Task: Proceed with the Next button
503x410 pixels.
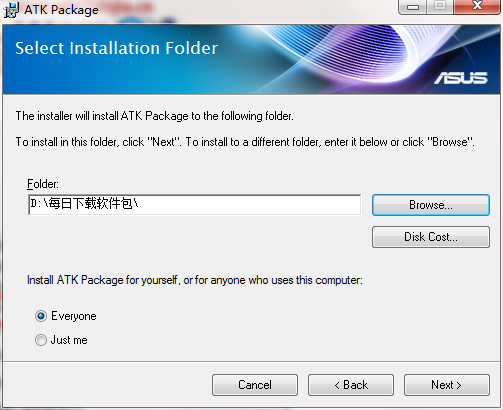Action: tap(447, 385)
